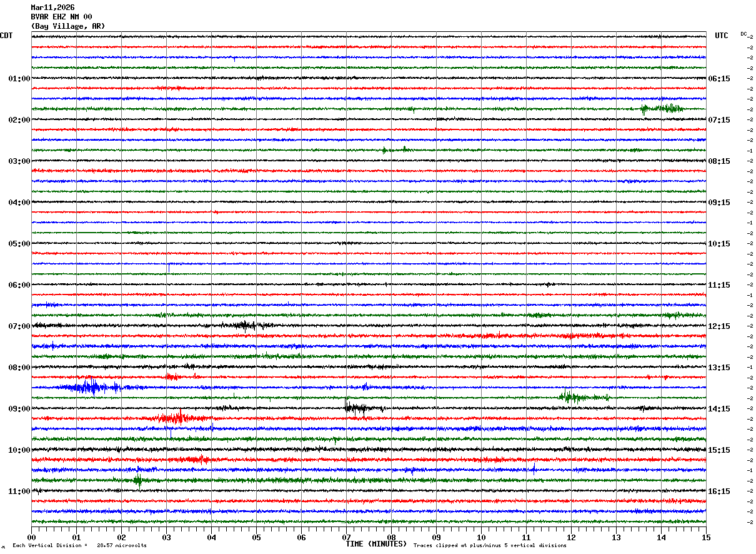The height and width of the screenshot is (554, 756).
Task: Click the 14:15 UTC time label
Action: 719,409
